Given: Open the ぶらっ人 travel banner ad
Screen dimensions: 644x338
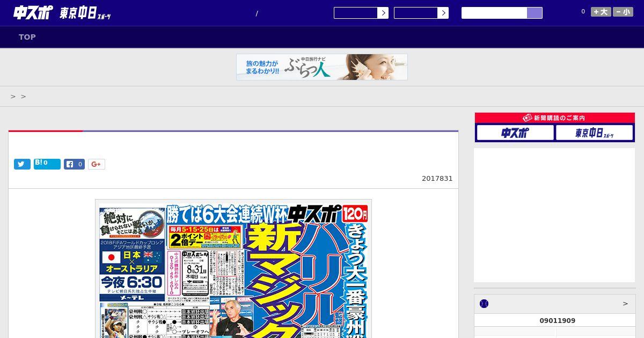Looking at the screenshot, I should click(322, 67).
